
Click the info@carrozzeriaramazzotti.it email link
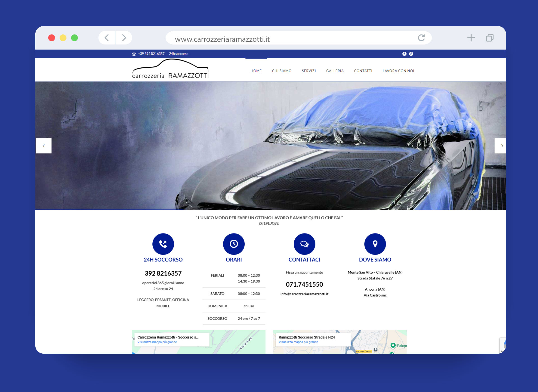pos(304,294)
